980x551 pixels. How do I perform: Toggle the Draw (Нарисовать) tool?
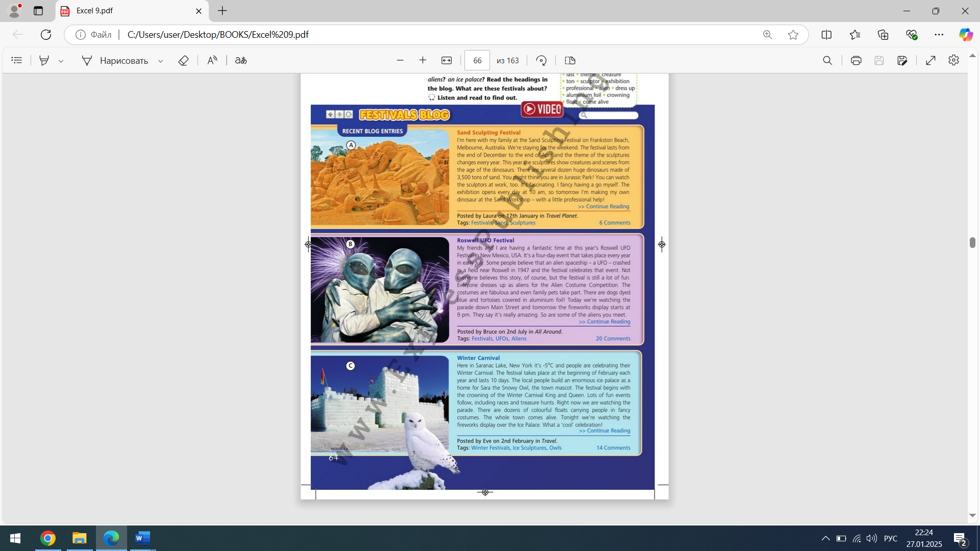pyautogui.click(x=115, y=60)
